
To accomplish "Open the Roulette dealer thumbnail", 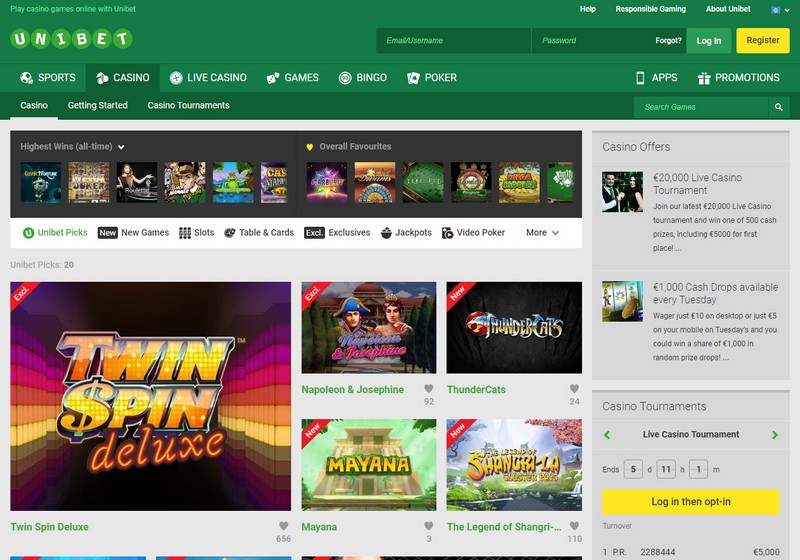I will [137, 182].
